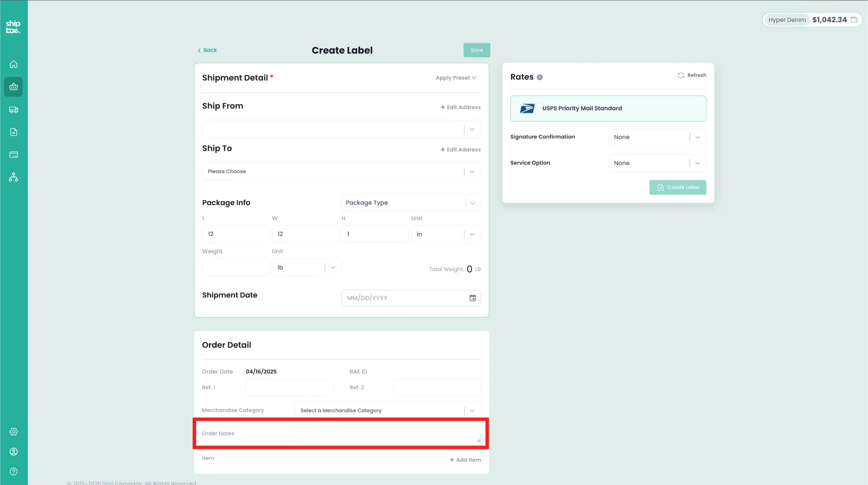The height and width of the screenshot is (485, 868).
Task: Click the calendar icon in Shipment Date
Action: pos(472,298)
